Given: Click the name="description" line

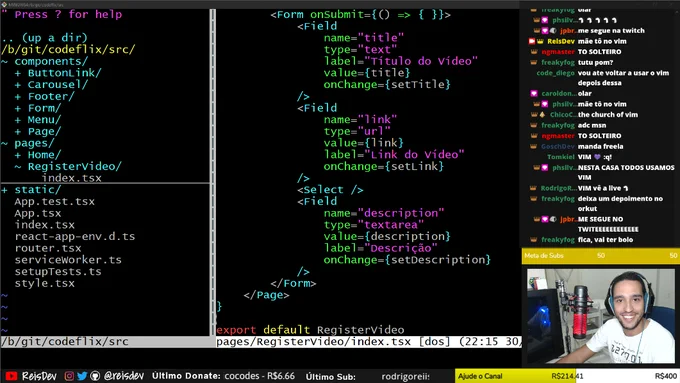Looking at the screenshot, I should tap(384, 213).
